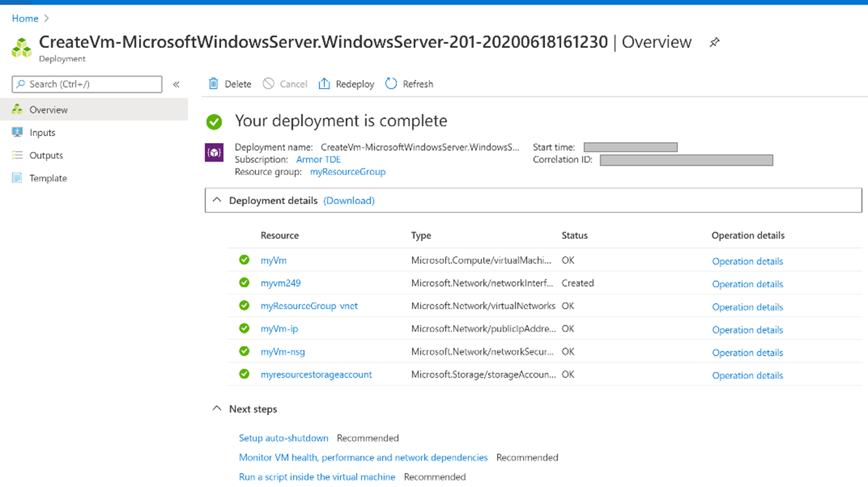The width and height of the screenshot is (868, 487).
Task: Collapse the sidebar with double chevron
Action: 176,84
